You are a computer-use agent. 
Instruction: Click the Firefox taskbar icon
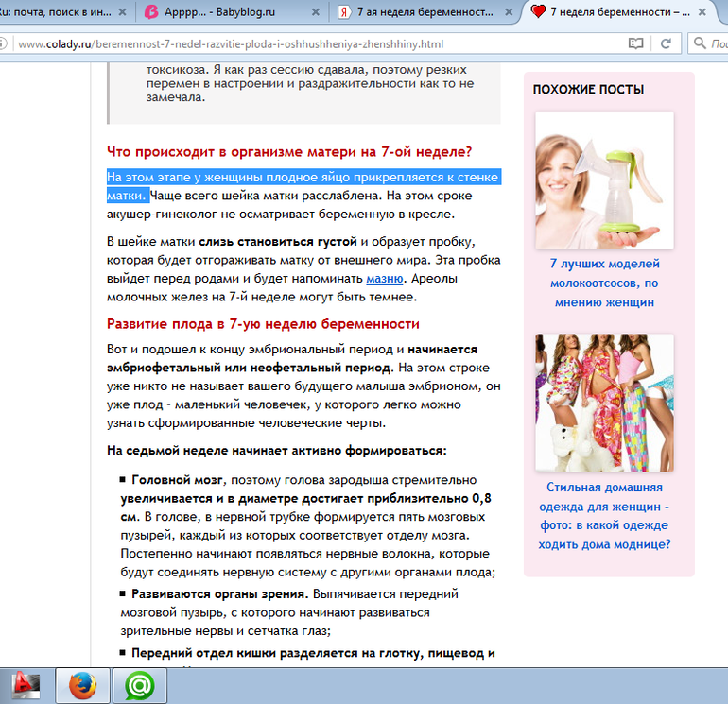coord(82,684)
